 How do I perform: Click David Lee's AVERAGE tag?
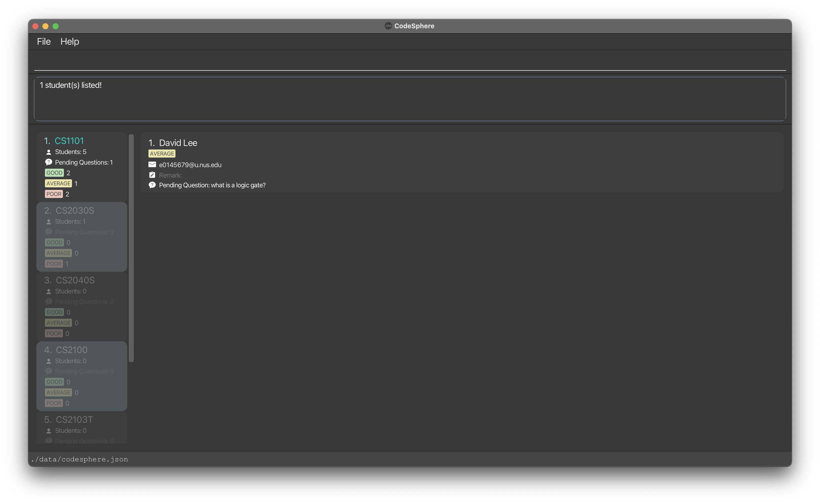(x=162, y=154)
